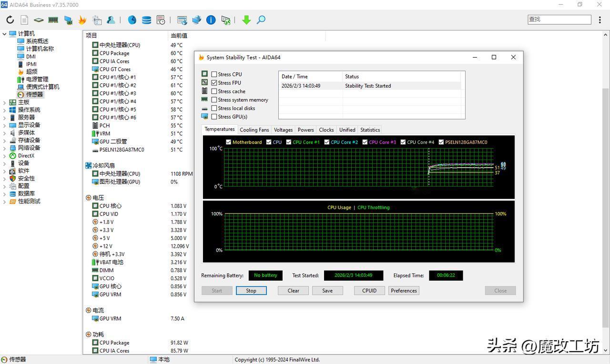Click the blue info circle toolbar icon

[x=211, y=20]
